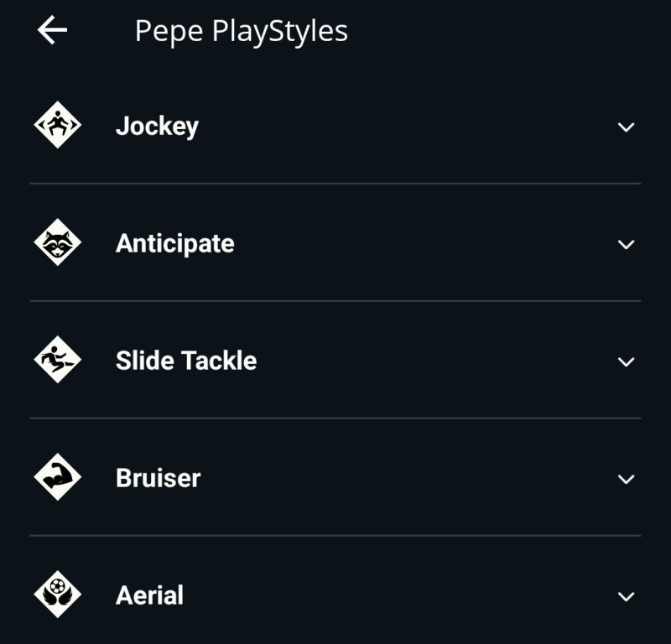Tap the Jockey playstyle diamond icon
The height and width of the screenshot is (644, 671).
coord(57,126)
